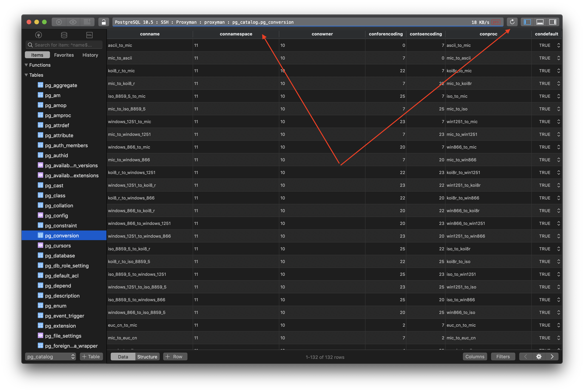Click the pg_availab...extensions view icon
Screen dimensions: 584x392
40,175
